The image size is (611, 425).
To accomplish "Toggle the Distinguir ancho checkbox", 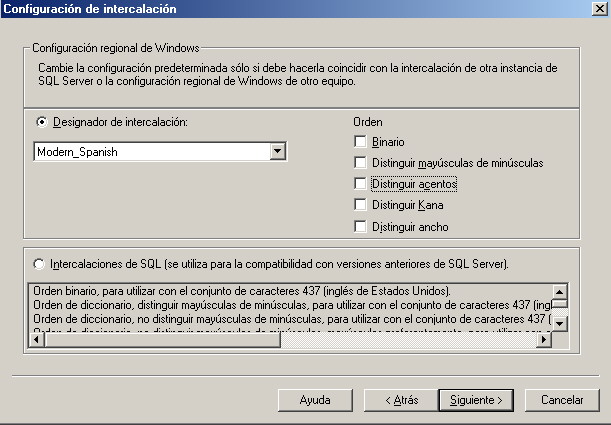I will [360, 227].
